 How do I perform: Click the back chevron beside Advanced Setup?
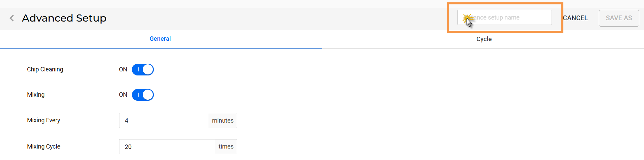(x=12, y=18)
